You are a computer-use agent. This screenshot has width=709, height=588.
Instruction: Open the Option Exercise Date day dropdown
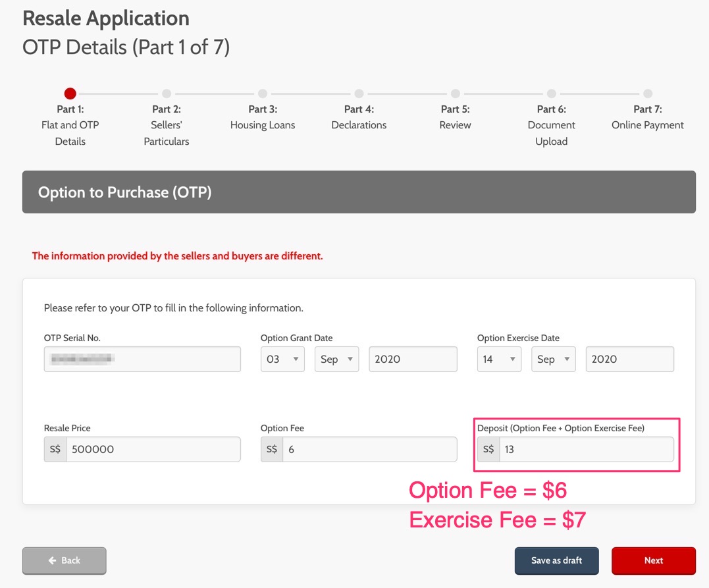pos(499,359)
